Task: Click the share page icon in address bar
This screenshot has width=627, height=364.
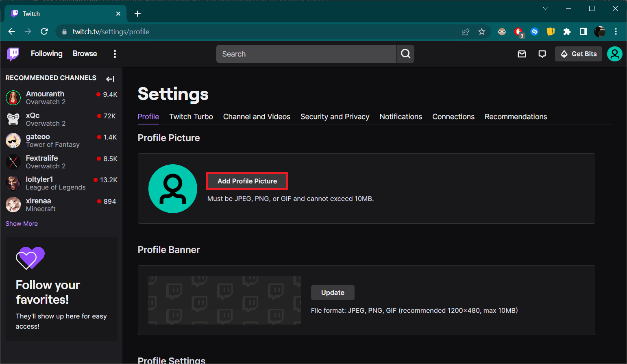Action: point(466,32)
